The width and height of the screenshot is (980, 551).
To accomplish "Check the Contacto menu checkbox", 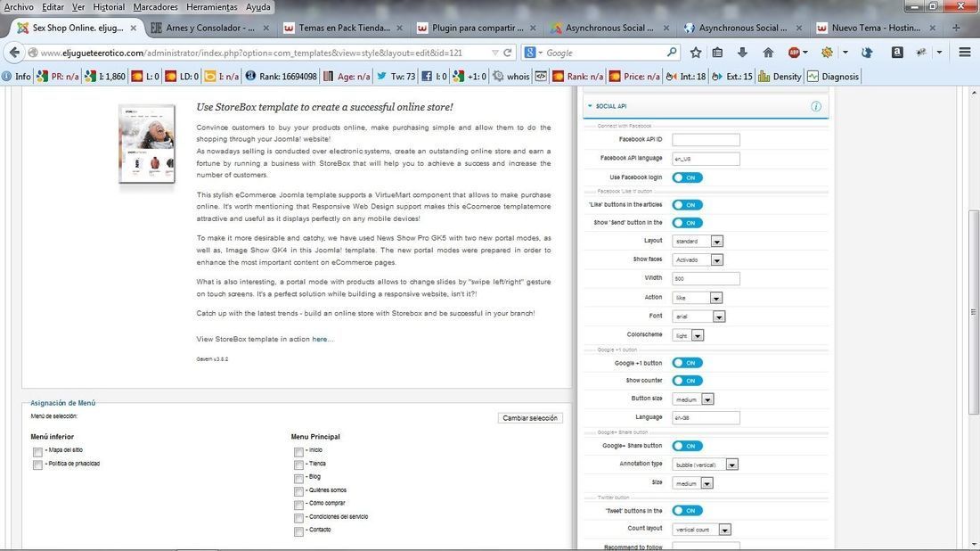I will [298, 531].
